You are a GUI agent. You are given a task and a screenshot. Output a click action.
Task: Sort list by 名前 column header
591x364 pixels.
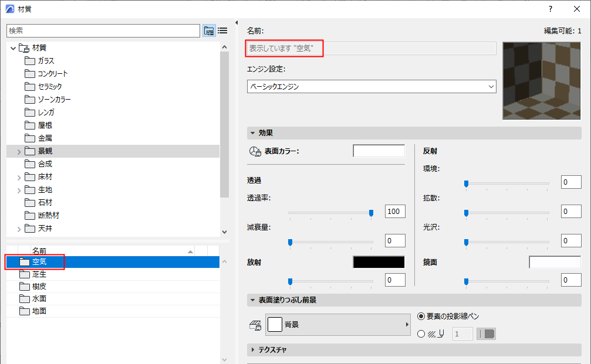[x=113, y=251]
